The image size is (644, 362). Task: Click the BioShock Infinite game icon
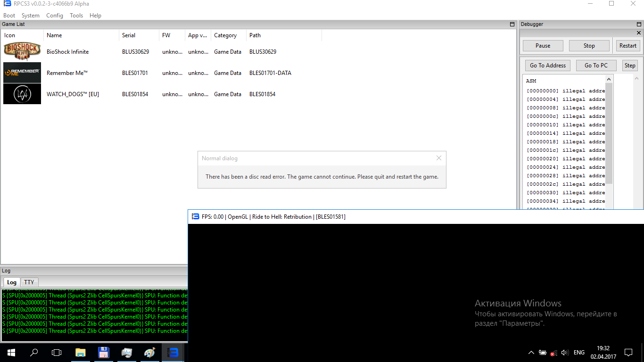[x=22, y=51]
